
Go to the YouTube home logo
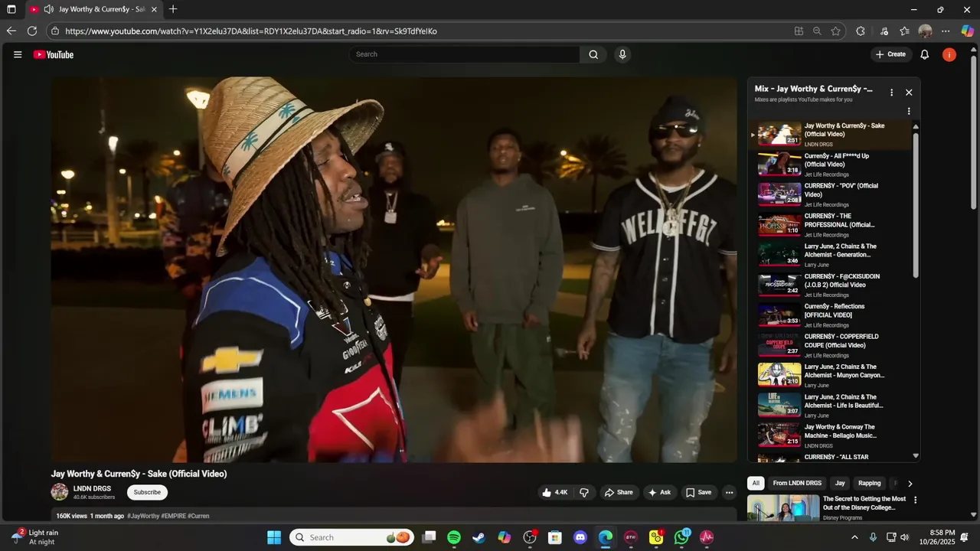(54, 54)
